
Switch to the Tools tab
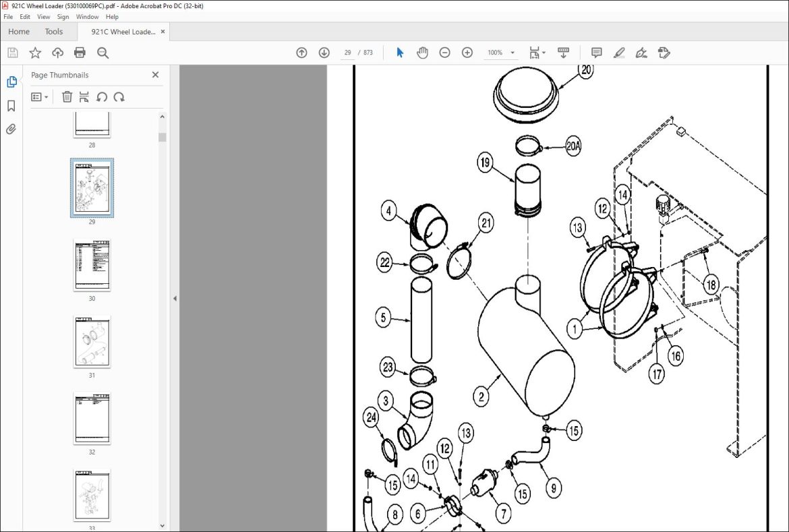[54, 32]
